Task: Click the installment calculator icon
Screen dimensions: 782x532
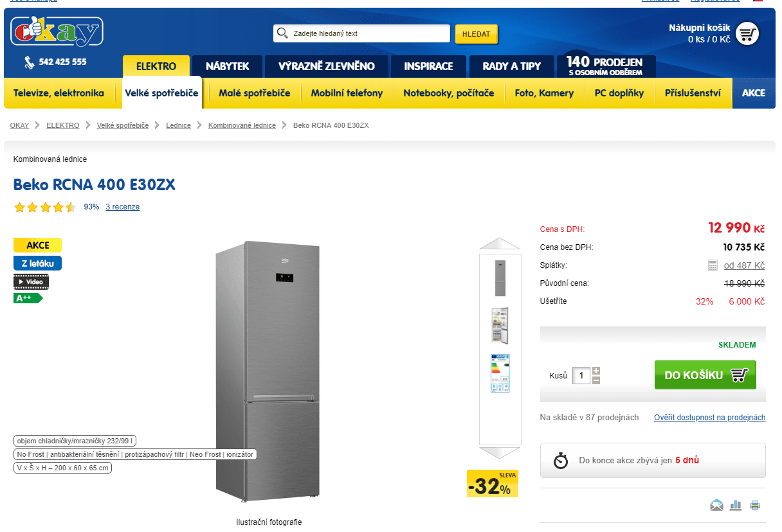Action: (713, 265)
